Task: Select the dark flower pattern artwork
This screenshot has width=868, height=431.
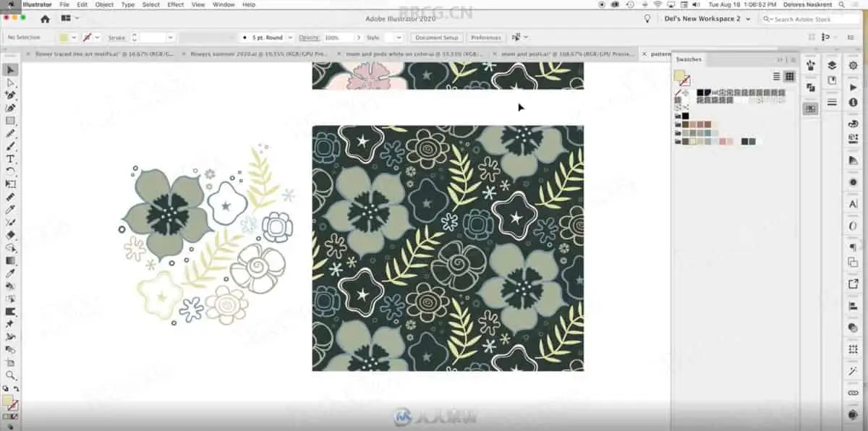Action: [x=448, y=248]
